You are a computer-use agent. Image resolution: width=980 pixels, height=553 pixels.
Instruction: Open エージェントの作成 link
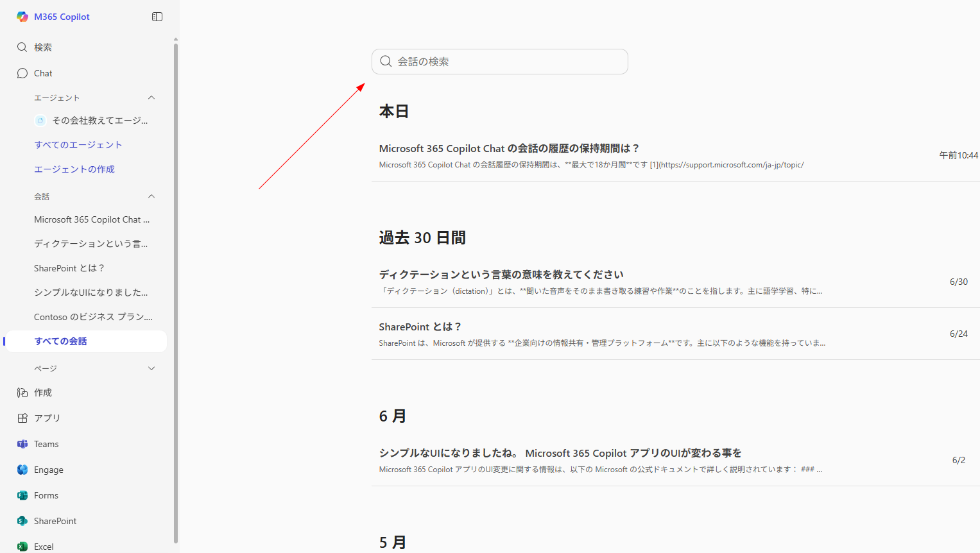(x=74, y=169)
